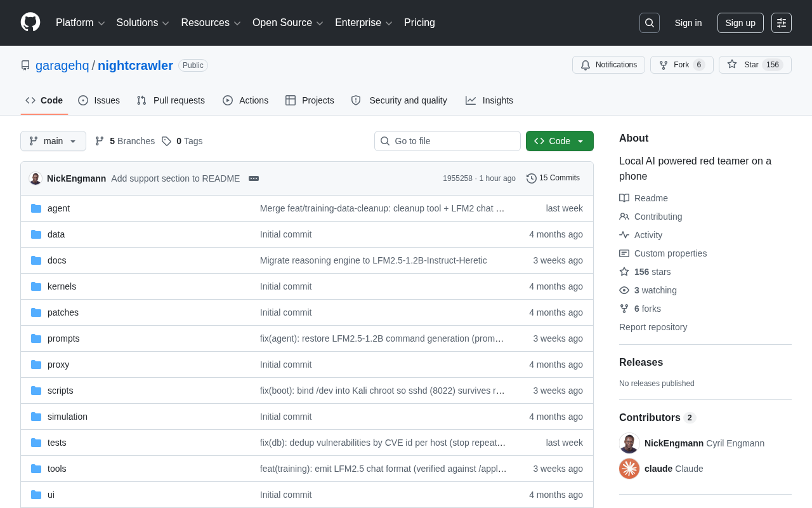
Task: Click the Pricing link
Action: [419, 23]
